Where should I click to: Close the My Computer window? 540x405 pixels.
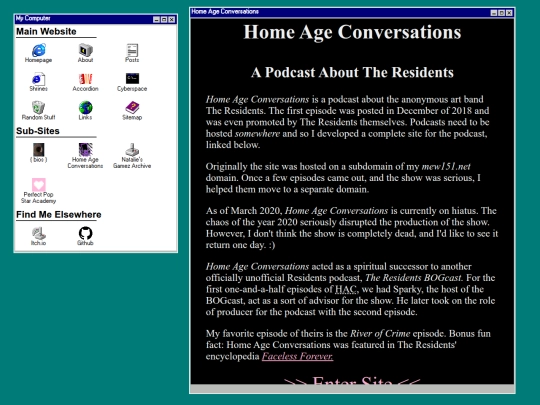[172, 20]
